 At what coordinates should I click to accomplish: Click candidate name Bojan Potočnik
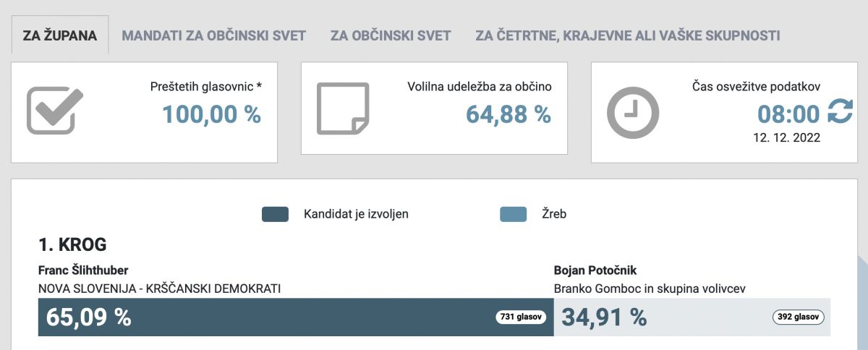pos(595,270)
